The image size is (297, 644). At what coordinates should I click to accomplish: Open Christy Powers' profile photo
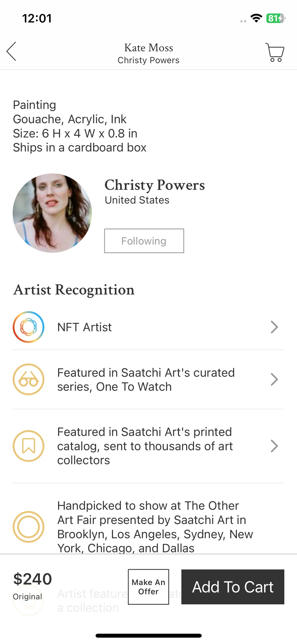52,213
